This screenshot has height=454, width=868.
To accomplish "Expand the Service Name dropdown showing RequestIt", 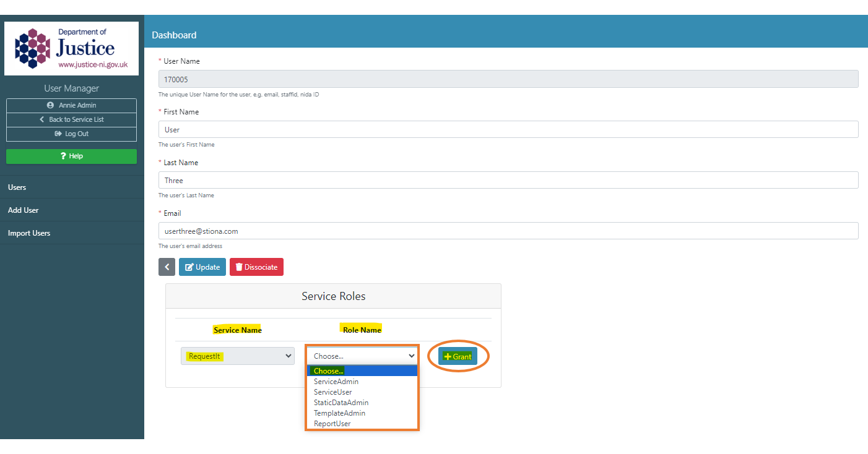I will click(x=237, y=356).
